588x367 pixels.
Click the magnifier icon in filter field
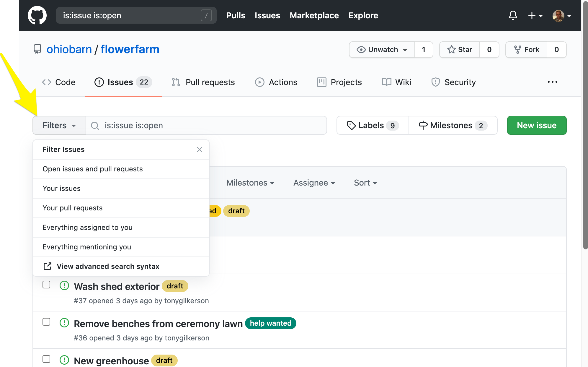click(x=95, y=126)
